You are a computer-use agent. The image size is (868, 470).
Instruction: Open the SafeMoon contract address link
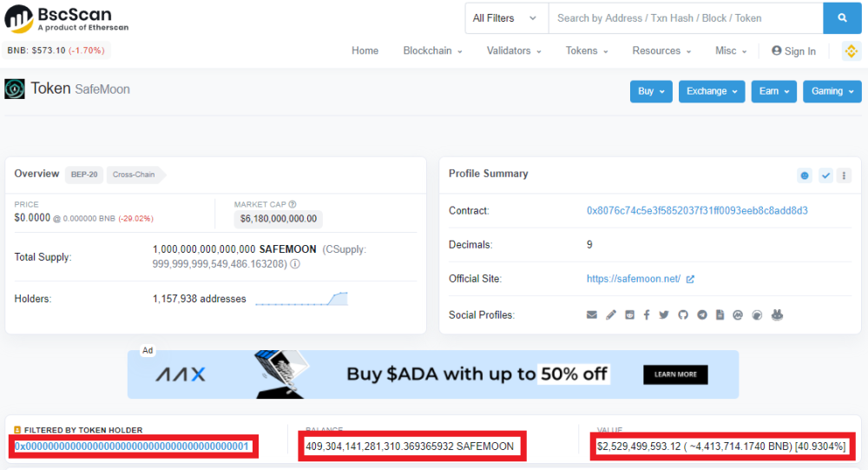click(697, 210)
